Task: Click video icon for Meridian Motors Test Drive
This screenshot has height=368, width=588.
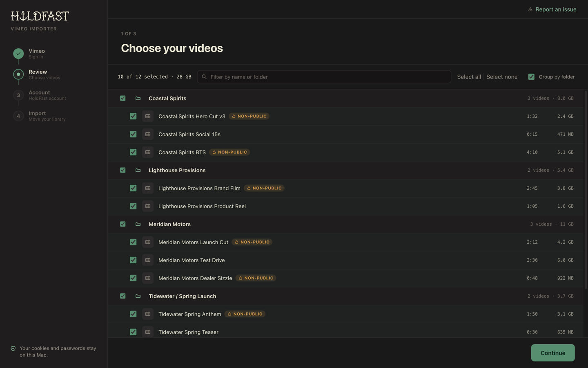Action: coord(148,260)
